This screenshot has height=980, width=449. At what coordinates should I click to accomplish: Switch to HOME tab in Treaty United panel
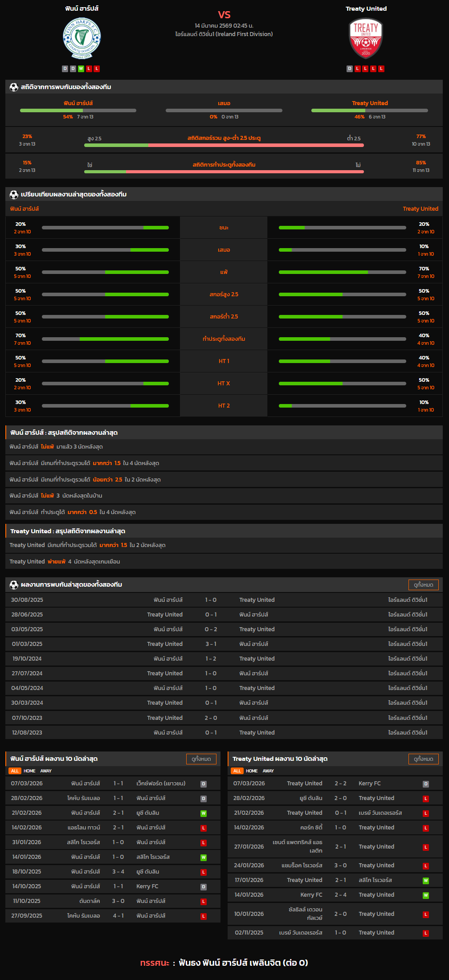point(252,771)
